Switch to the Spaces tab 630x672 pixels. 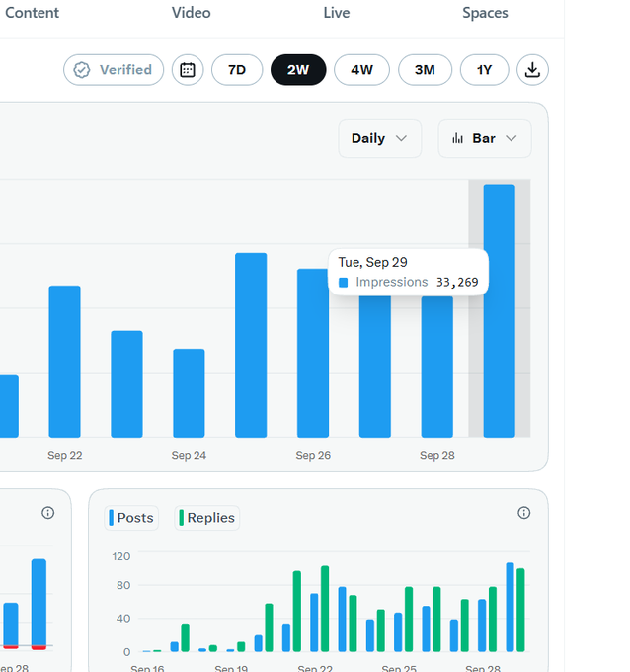(485, 13)
